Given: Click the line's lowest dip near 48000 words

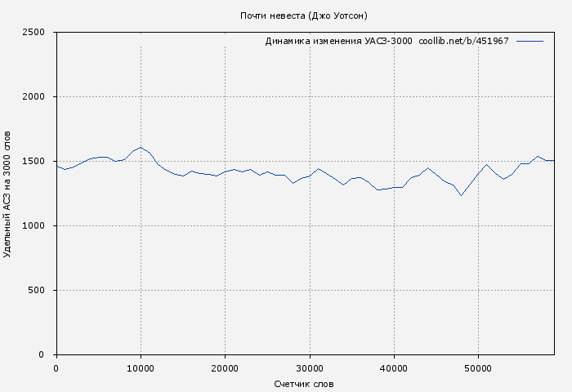Looking at the screenshot, I should 461,195.
